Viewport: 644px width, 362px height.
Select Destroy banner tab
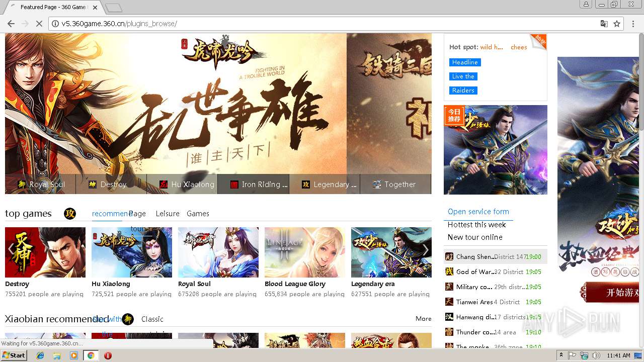click(x=111, y=185)
